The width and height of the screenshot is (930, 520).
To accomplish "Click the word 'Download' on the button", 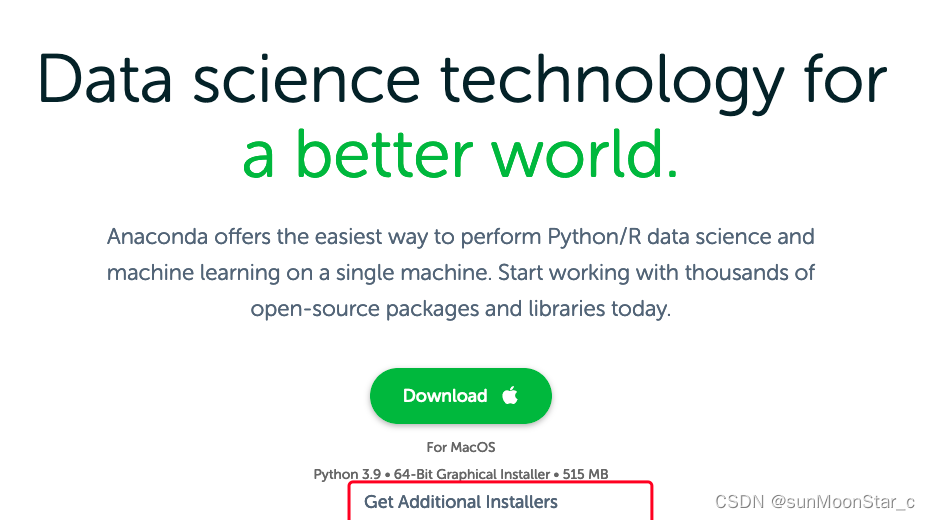I will coord(445,395).
